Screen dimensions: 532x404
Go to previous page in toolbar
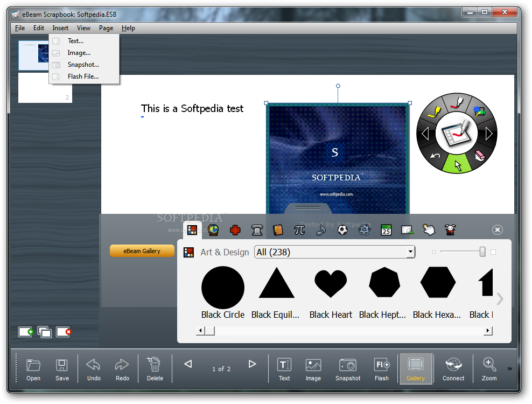coord(188,364)
